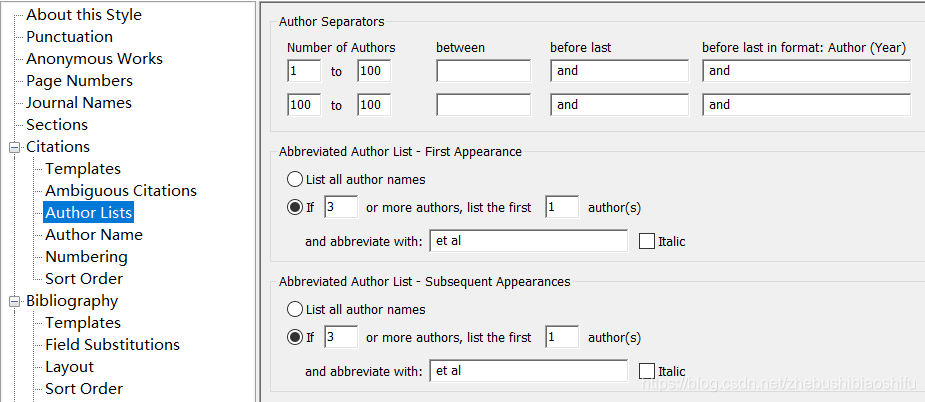Click the first row 'before last' field
925x402 pixels.
[619, 71]
